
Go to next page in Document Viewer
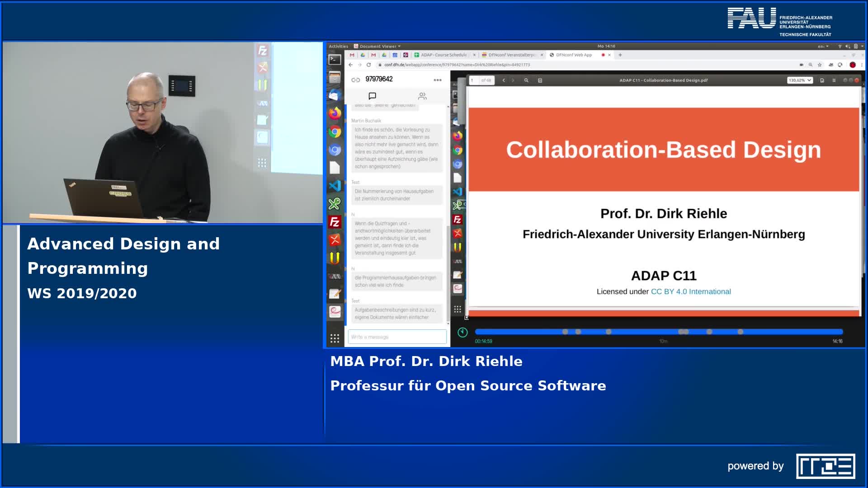[513, 80]
